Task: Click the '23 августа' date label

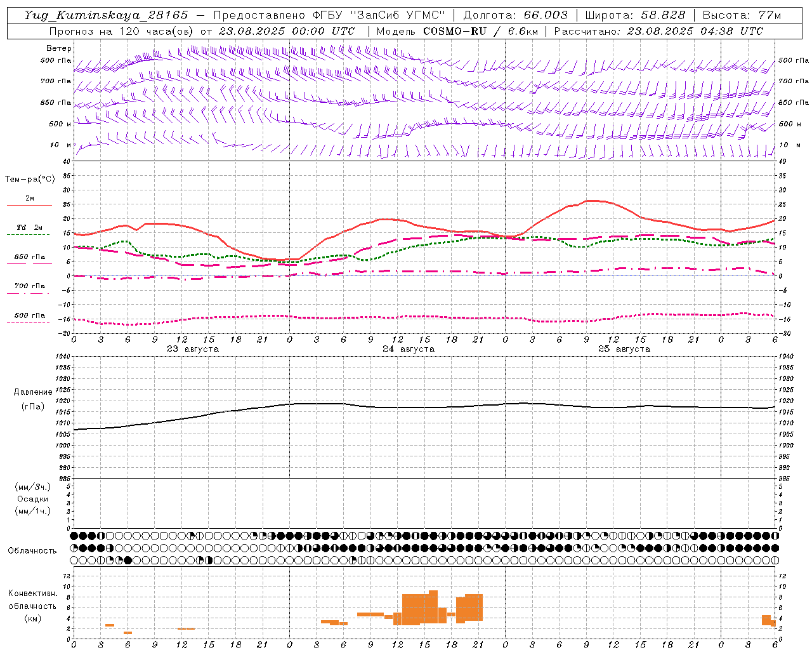Action: [x=193, y=349]
